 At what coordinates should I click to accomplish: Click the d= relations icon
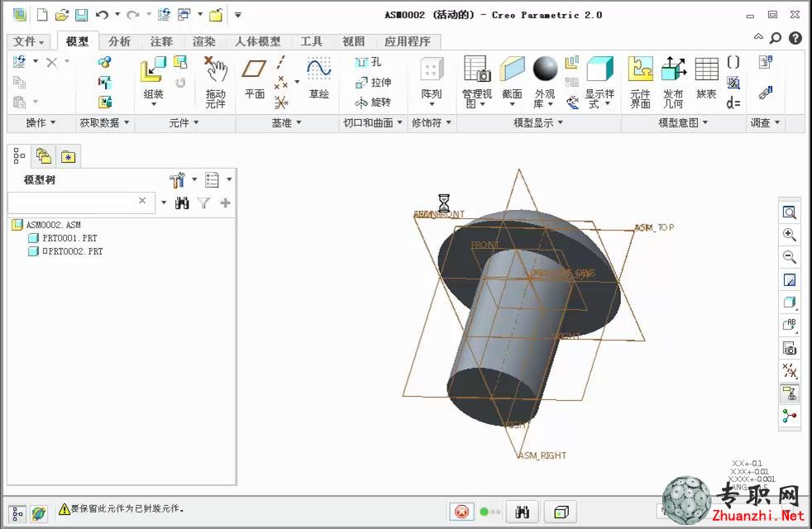pyautogui.click(x=733, y=103)
